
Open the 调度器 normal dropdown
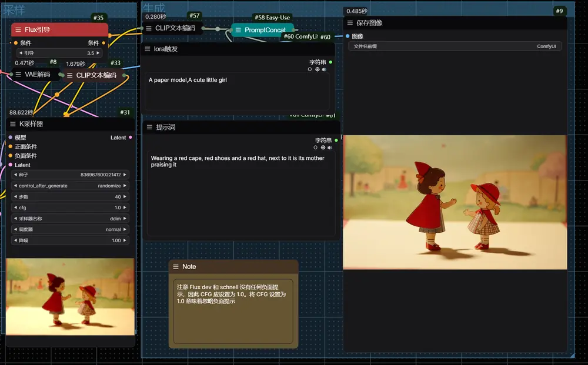point(69,230)
